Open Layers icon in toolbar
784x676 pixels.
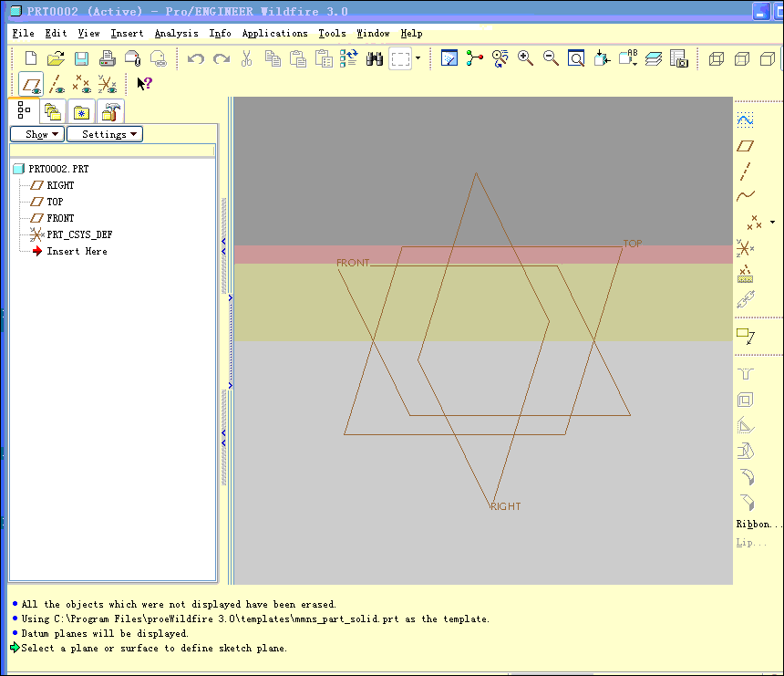(654, 58)
